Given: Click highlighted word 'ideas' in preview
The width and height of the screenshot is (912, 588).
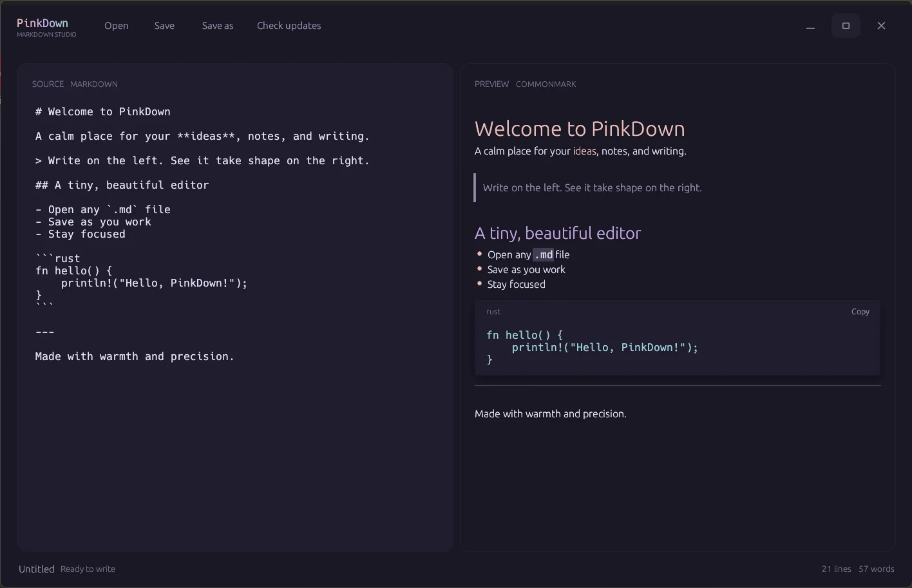Looking at the screenshot, I should (585, 151).
